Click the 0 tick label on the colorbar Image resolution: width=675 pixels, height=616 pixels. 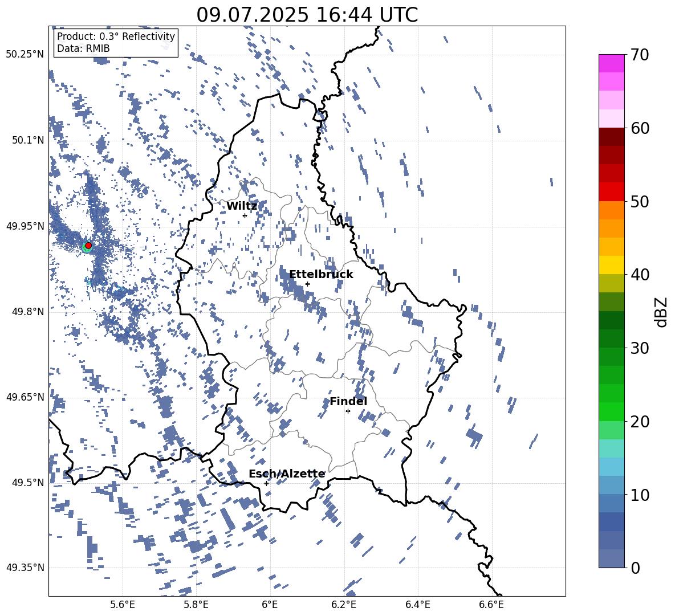click(635, 568)
